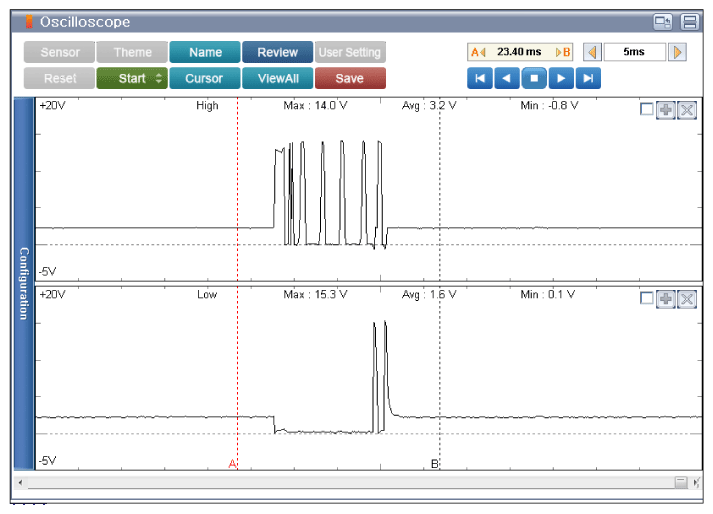Click the red cursor A marker at the bottom
The height and width of the screenshot is (514, 713).
point(232,464)
